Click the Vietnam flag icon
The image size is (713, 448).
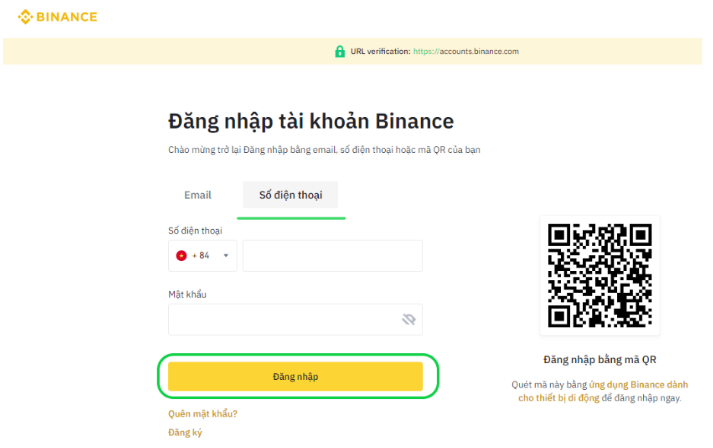point(181,256)
